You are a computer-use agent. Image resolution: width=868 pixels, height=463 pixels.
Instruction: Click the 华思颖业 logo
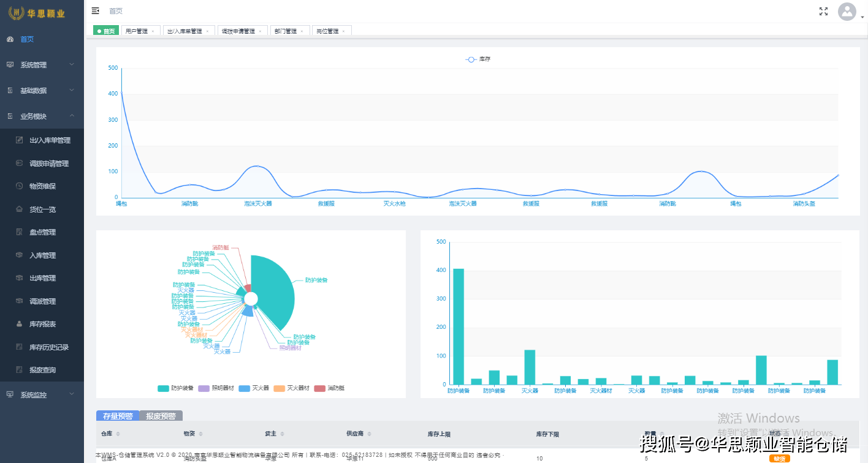(x=37, y=13)
